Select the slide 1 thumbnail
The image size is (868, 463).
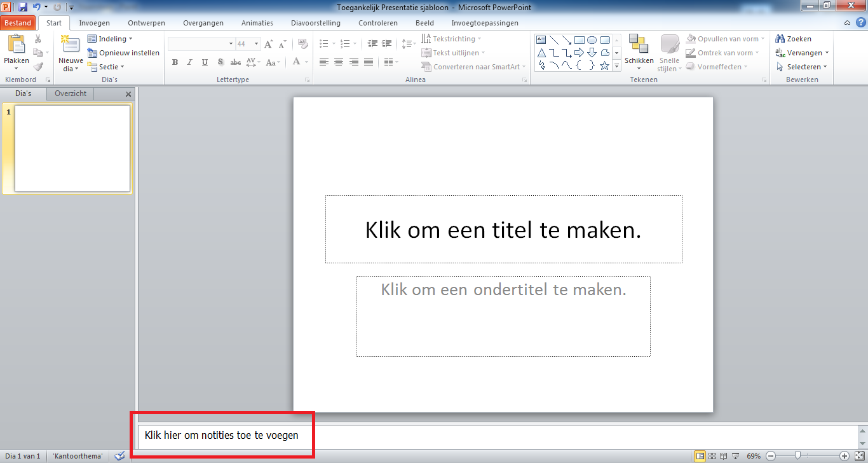point(72,148)
